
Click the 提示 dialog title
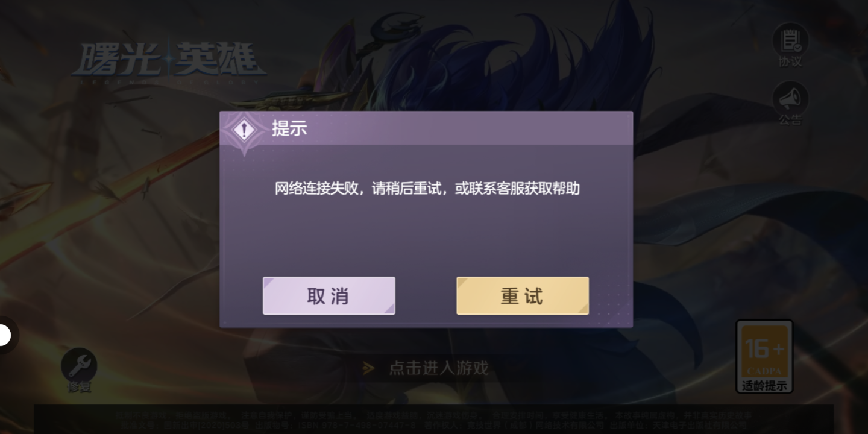[x=289, y=128]
